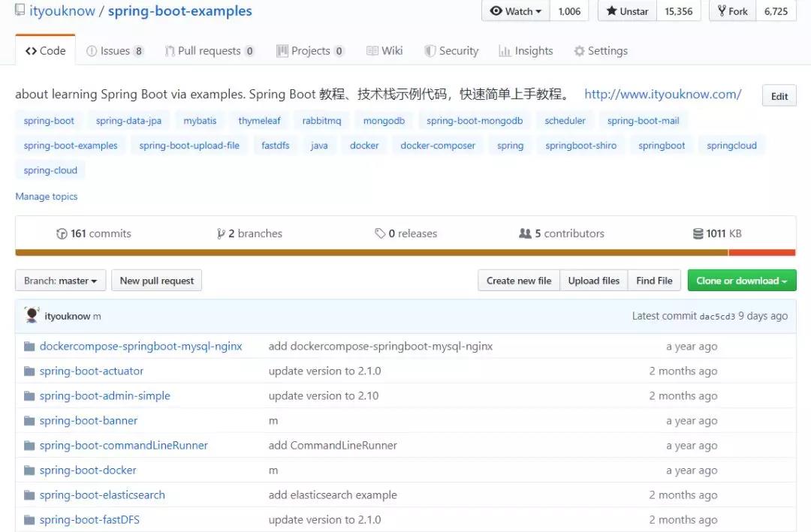The width and height of the screenshot is (811, 532).
Task: Unstar the repository
Action: 627,11
